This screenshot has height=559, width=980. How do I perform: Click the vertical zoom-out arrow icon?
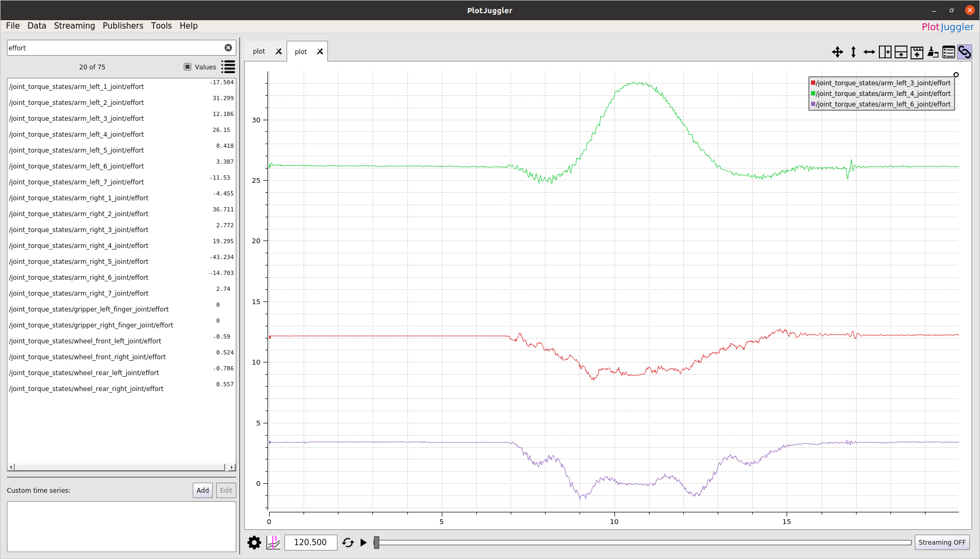(x=853, y=52)
